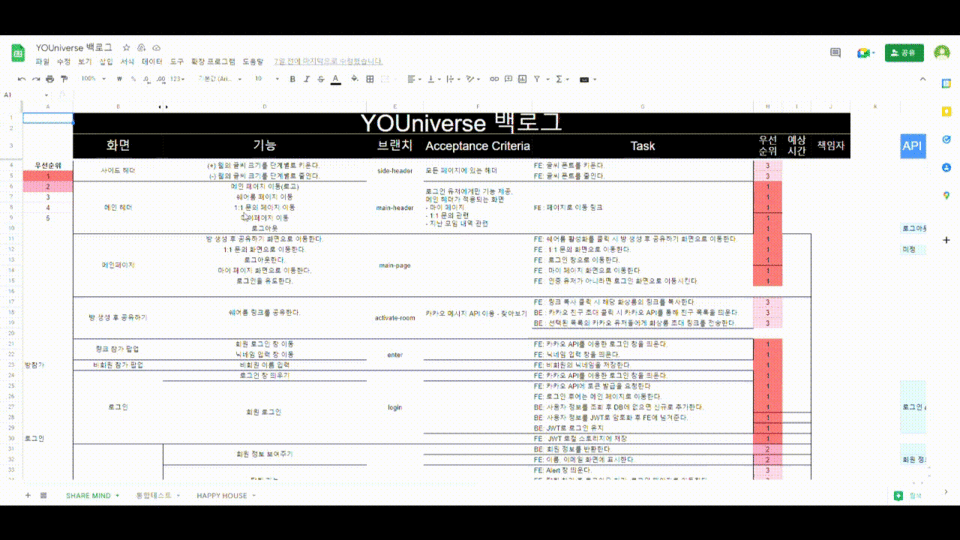Click the move-to-folder icon beside title
Image resolution: width=960 pixels, height=540 pixels.
pos(141,48)
